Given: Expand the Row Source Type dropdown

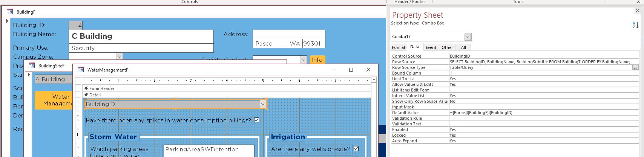Looking at the screenshot, I should (x=635, y=68).
